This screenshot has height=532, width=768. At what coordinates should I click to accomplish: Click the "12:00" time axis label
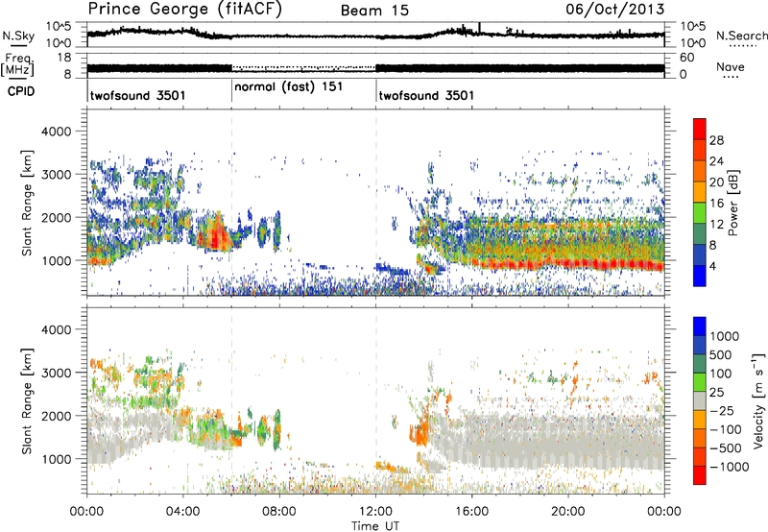click(x=375, y=512)
